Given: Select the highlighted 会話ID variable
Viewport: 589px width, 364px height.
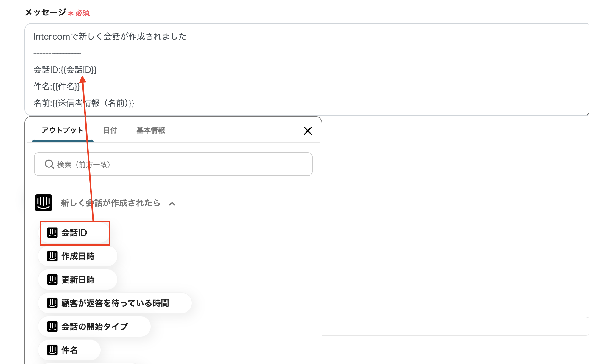Looking at the screenshot, I should 74,233.
